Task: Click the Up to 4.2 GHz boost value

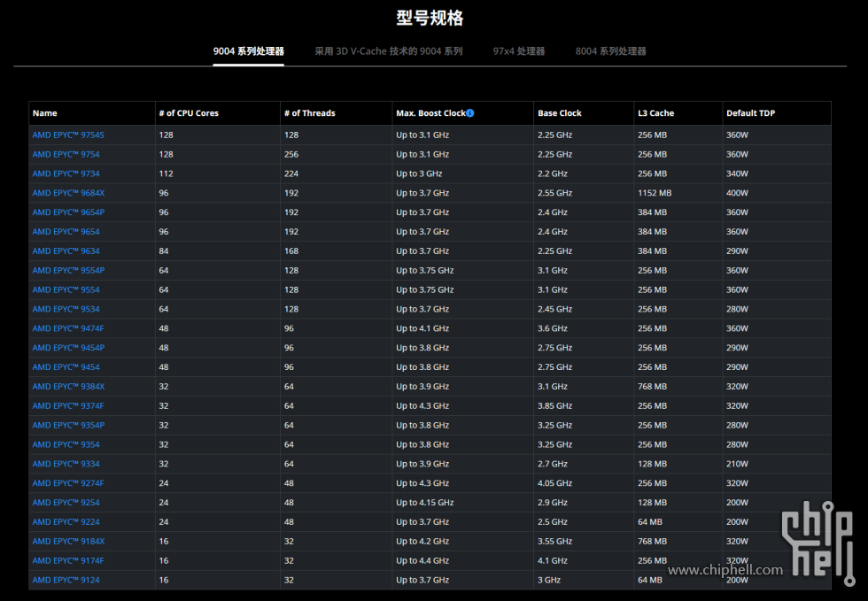Action: [422, 542]
